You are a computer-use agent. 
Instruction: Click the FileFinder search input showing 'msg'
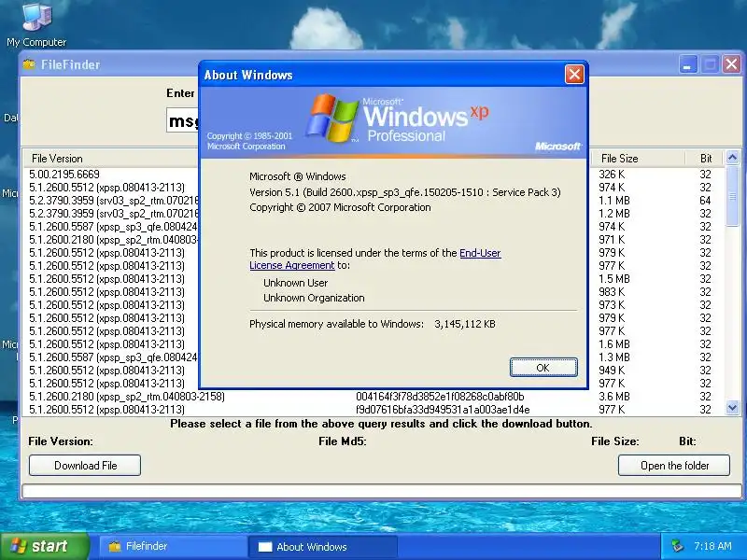click(183, 120)
